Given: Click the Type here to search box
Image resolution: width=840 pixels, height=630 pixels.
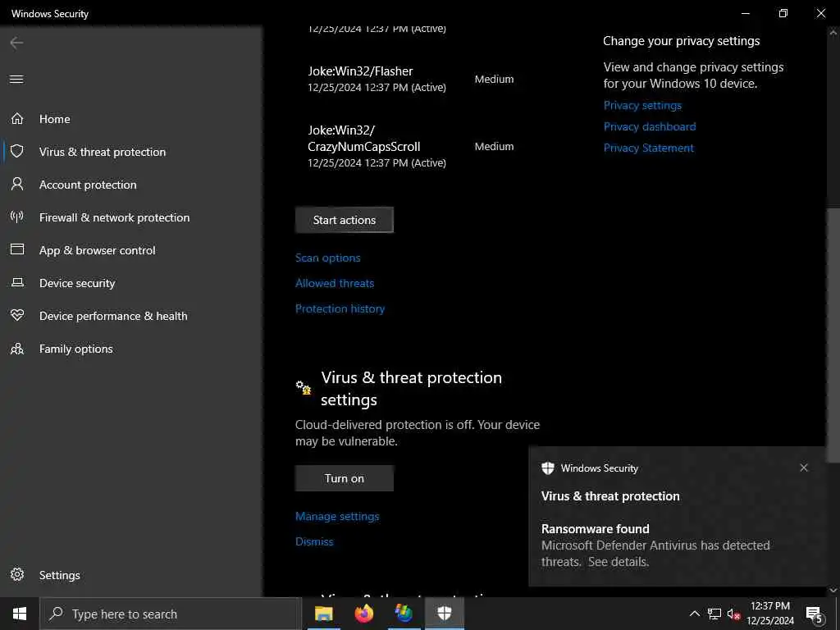Looking at the screenshot, I should (171, 614).
